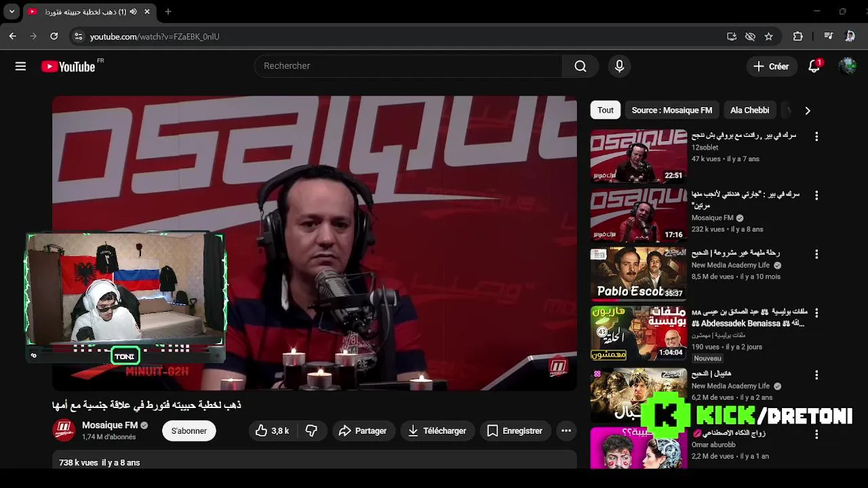
Task: Open the Omar aburobb channel name
Action: [x=713, y=445]
